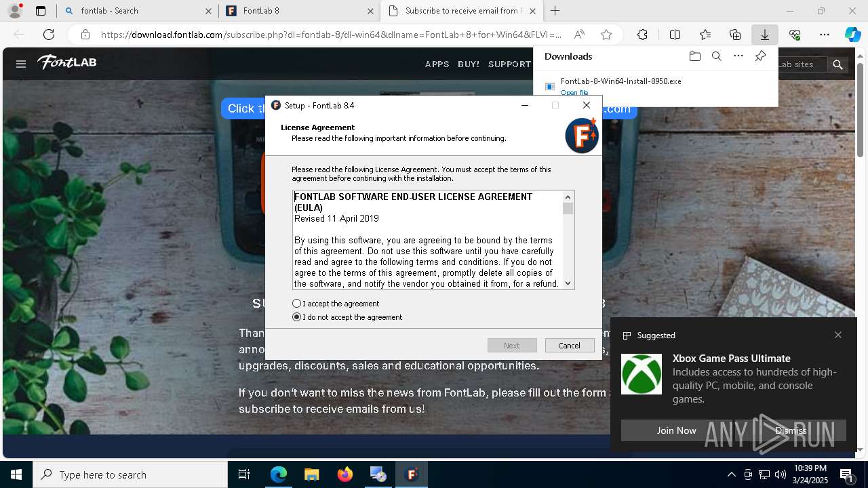
Task: Open the Copilot sidebar
Action: pos(852,35)
